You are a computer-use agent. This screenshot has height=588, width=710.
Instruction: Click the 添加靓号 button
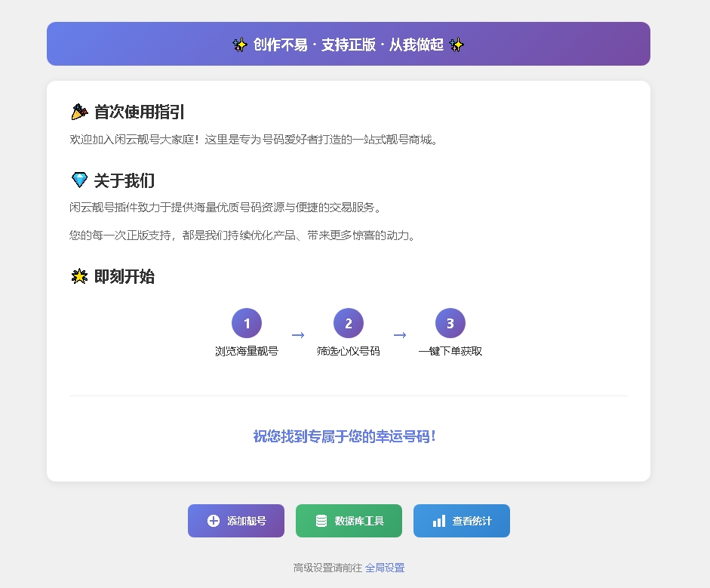coord(236,521)
